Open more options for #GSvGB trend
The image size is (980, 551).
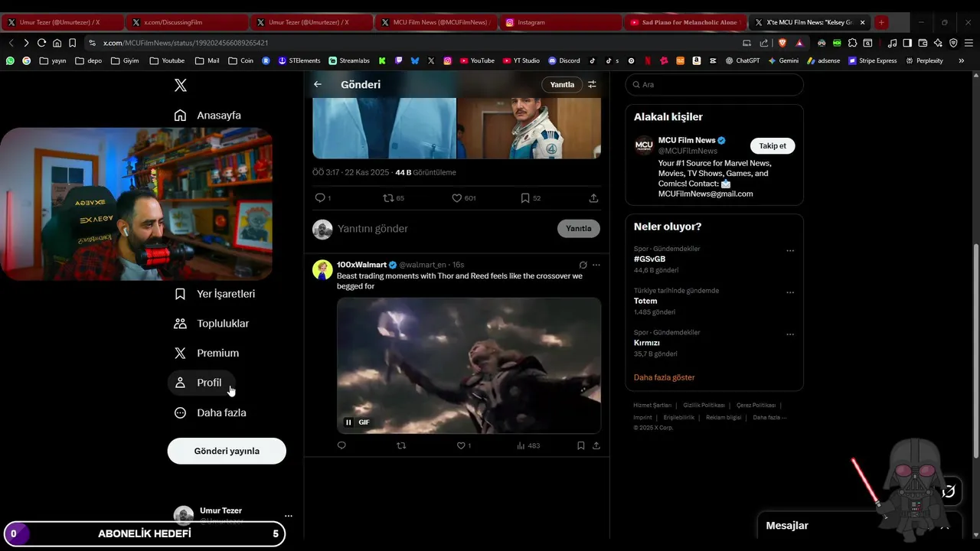(790, 251)
